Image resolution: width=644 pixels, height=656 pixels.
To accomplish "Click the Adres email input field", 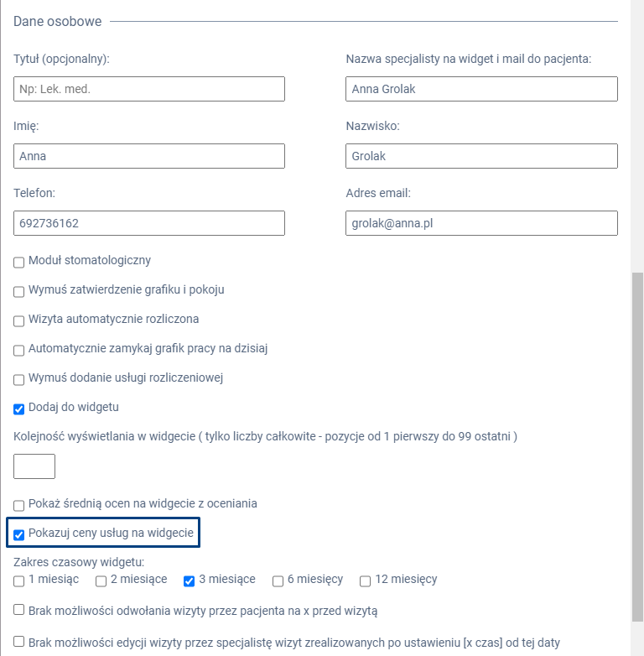I will pyautogui.click(x=481, y=223).
